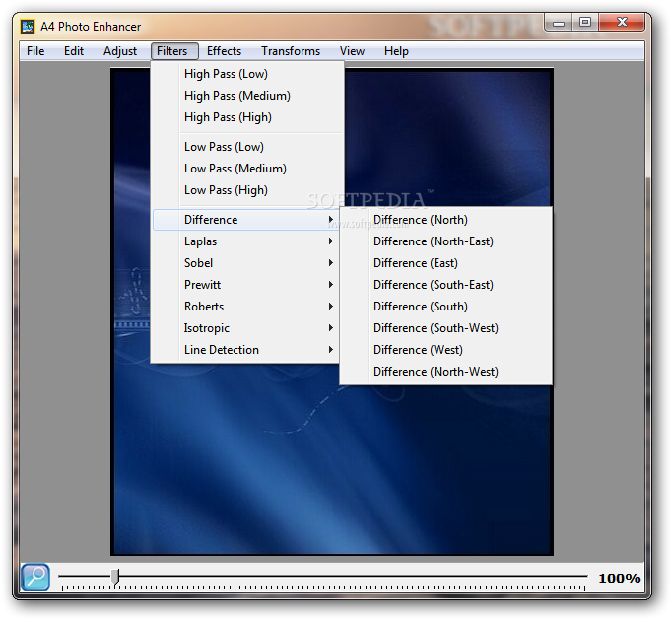Expand the Isotropic submenu

coord(246,328)
